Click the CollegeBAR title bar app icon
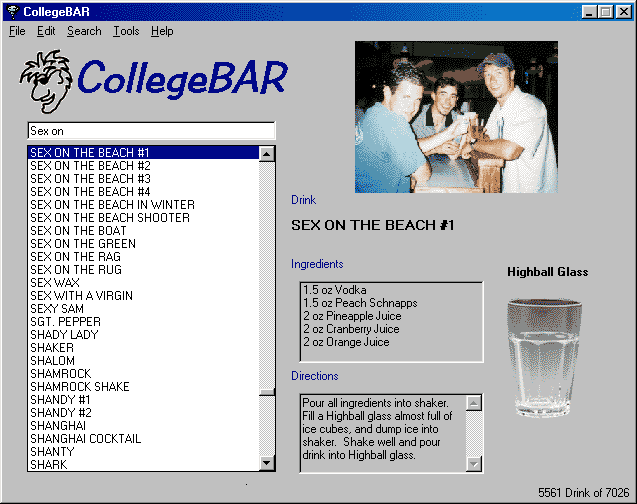637x504 pixels. [13, 12]
